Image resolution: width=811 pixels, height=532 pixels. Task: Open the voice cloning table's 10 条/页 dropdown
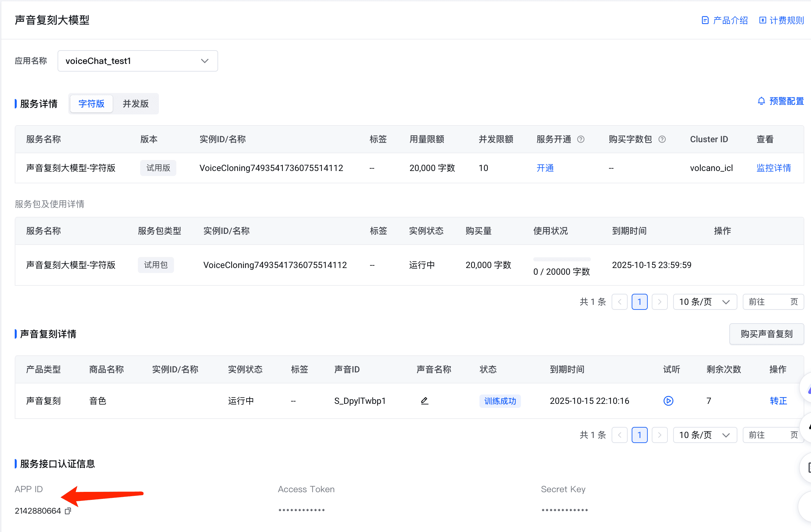(x=704, y=435)
